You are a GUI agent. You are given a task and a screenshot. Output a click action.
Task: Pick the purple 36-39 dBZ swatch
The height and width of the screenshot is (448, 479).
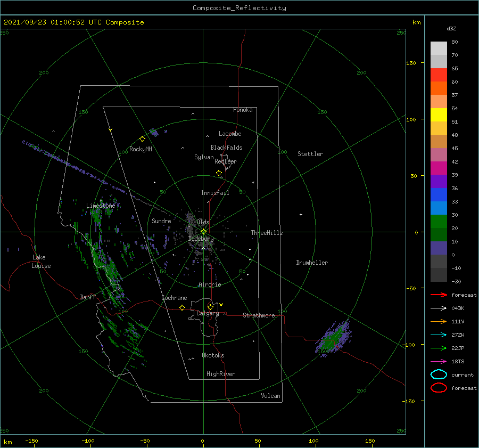pos(439,181)
